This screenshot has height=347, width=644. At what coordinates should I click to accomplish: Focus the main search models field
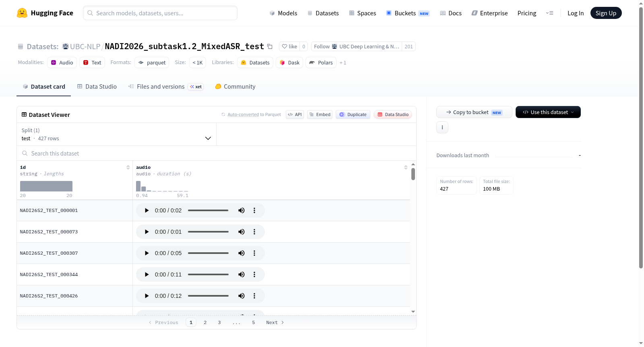pos(160,13)
